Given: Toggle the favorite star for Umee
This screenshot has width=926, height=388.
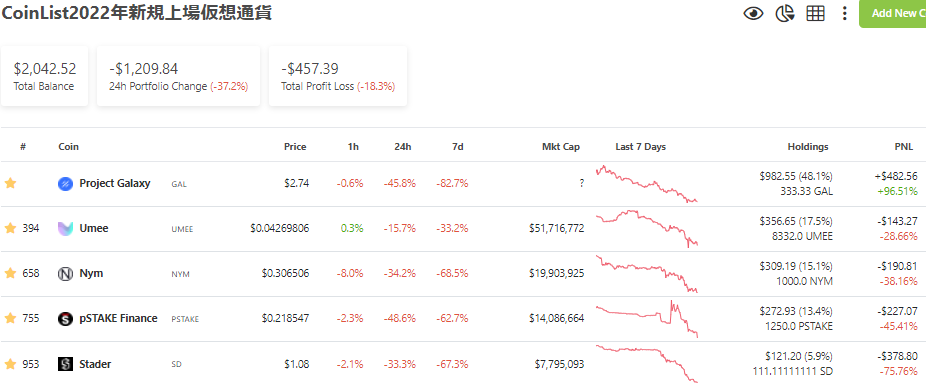Looking at the screenshot, I should click(x=10, y=229).
